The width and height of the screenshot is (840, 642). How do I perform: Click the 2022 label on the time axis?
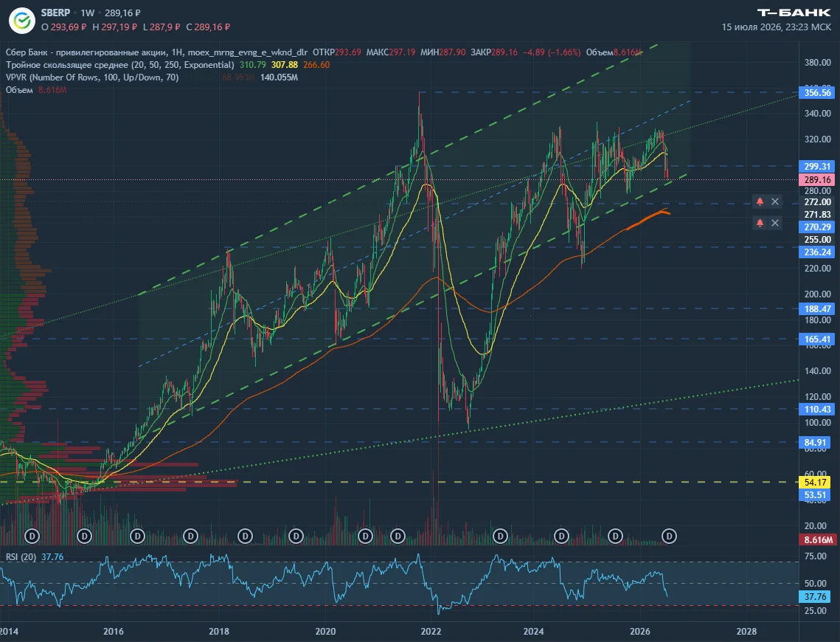431,631
